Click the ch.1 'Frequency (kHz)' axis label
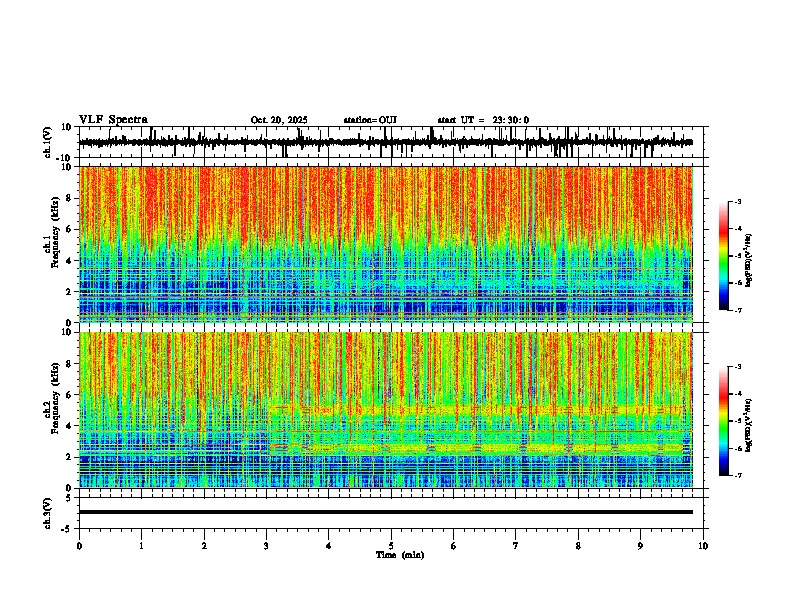The width and height of the screenshot is (792, 612). click(x=56, y=234)
